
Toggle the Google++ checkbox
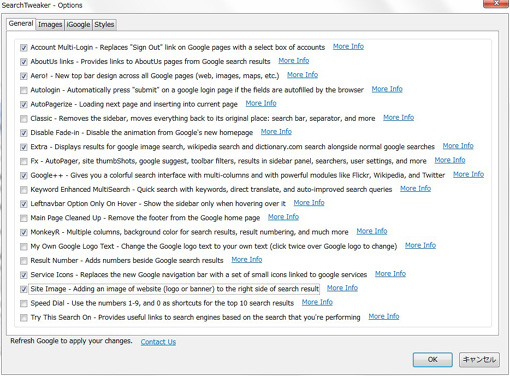(23, 176)
